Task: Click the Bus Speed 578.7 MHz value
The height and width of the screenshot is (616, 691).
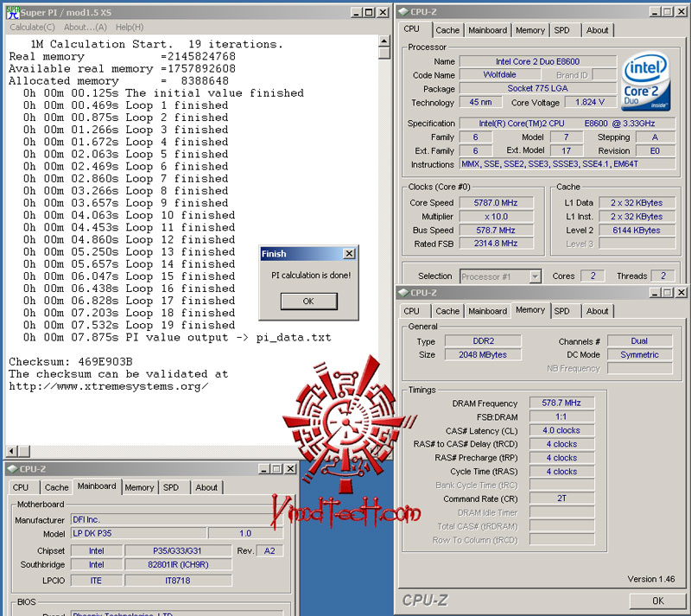Action: click(496, 230)
